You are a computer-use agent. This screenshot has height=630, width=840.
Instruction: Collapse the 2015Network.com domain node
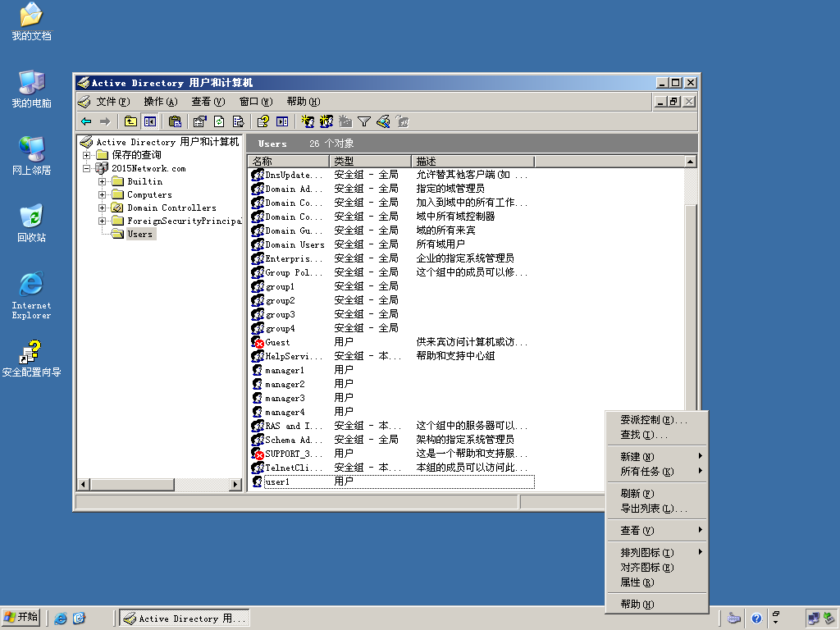tap(86, 168)
